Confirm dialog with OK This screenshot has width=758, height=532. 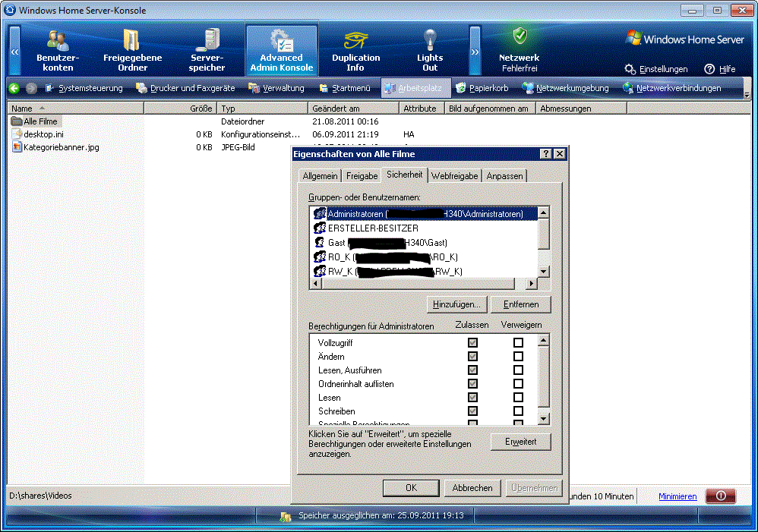coord(411,488)
